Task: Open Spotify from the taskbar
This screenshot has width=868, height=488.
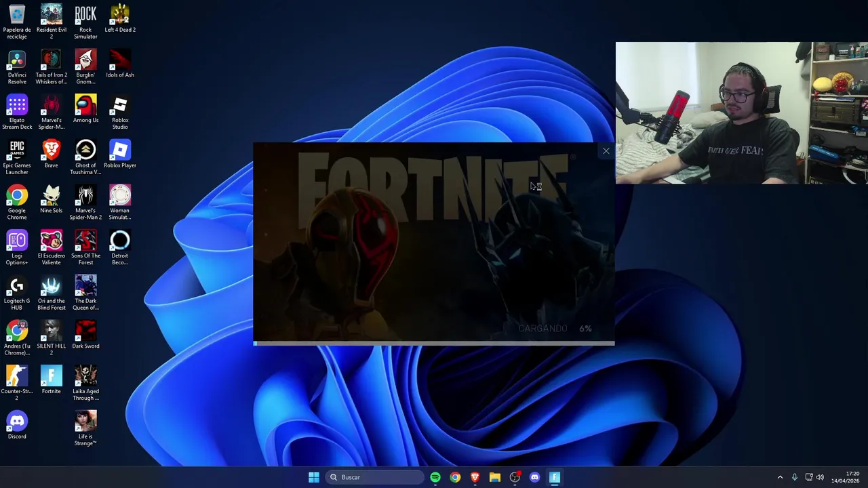Action: 435,477
